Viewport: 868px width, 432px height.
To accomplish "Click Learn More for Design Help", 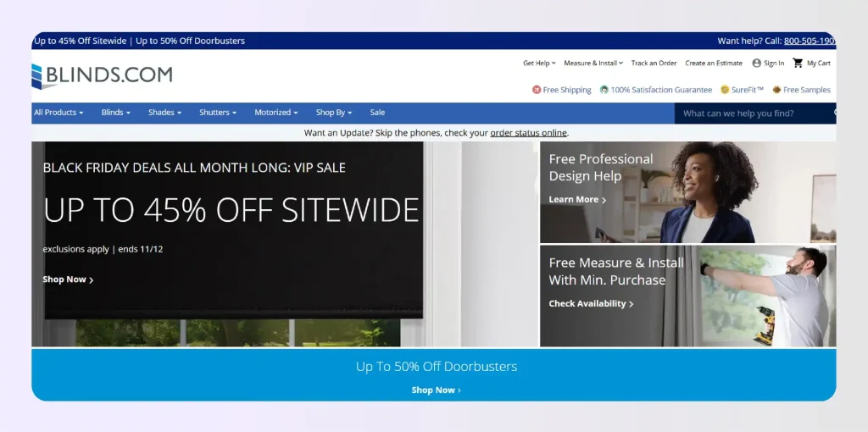I will tap(577, 200).
